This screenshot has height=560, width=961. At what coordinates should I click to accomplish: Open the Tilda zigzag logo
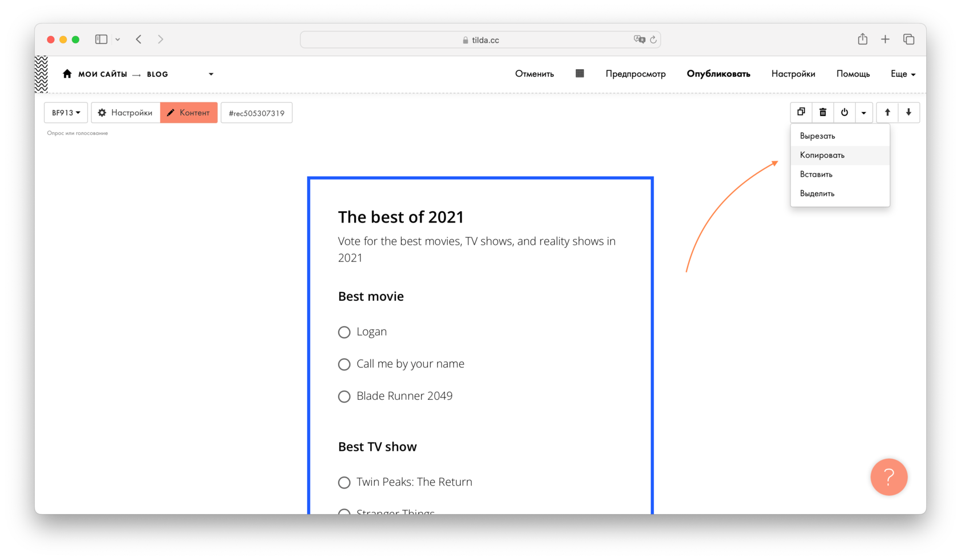(x=41, y=74)
